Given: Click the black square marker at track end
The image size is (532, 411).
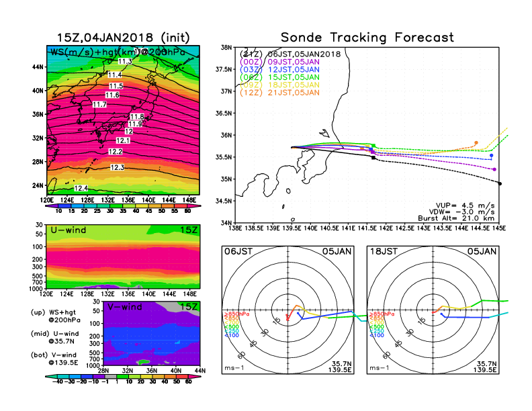Looking at the screenshot, I should (500, 183).
